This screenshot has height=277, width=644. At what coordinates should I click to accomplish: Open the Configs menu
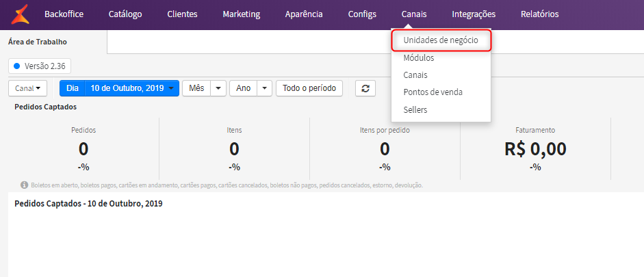point(362,14)
